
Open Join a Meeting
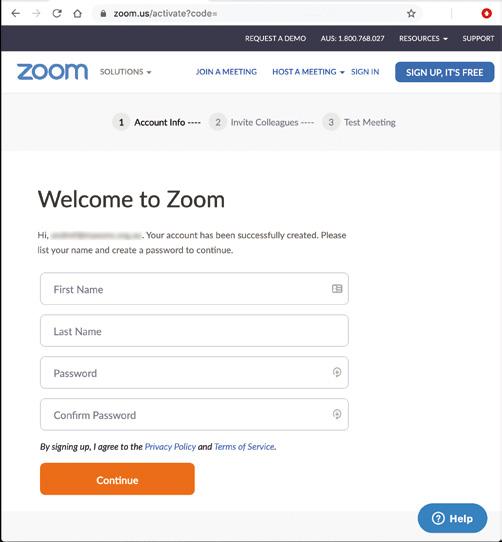click(x=226, y=72)
